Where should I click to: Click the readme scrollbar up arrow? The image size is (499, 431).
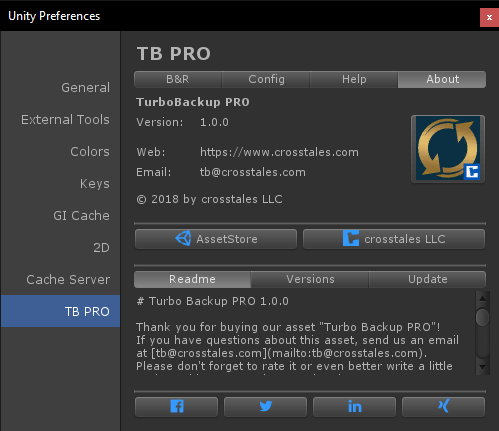pyautogui.click(x=482, y=298)
